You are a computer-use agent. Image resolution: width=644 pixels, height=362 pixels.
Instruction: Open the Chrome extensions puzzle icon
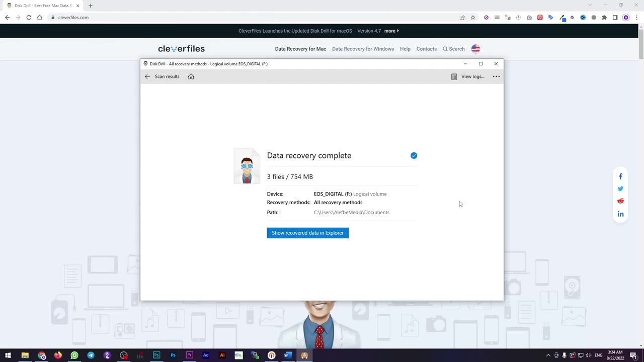click(604, 18)
